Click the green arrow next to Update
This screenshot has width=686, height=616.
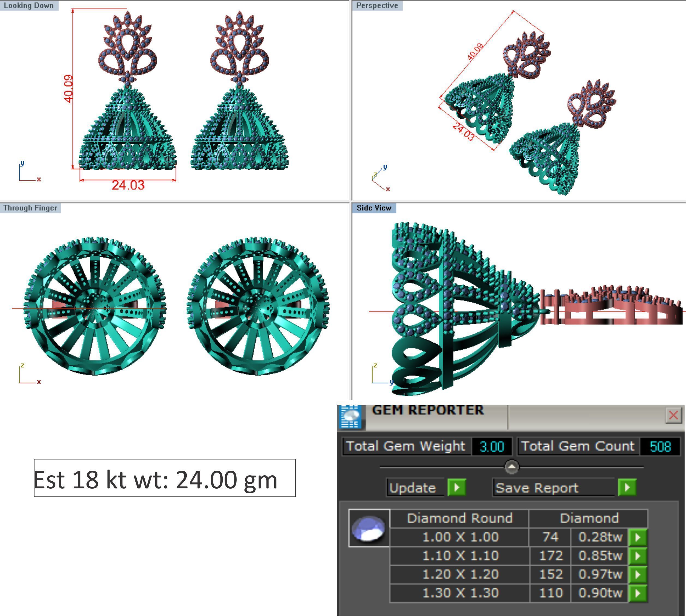coord(457,487)
